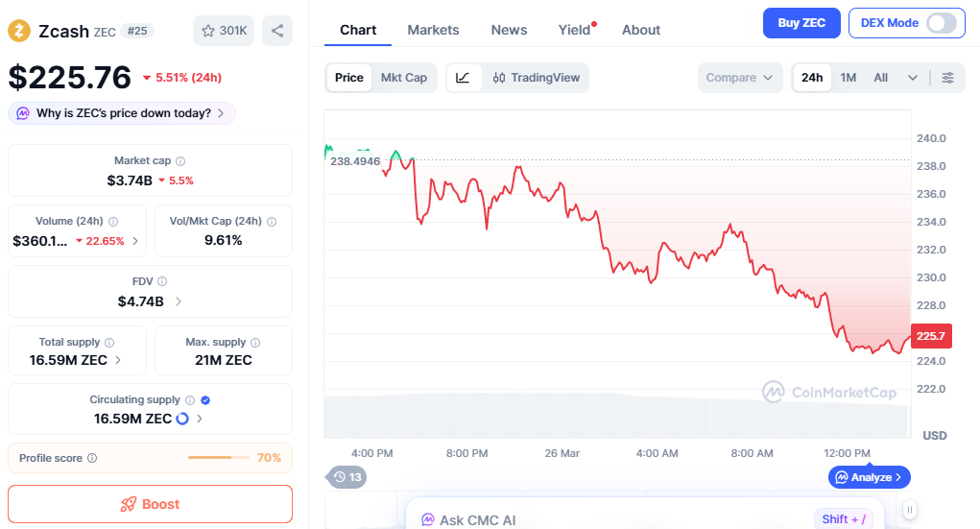Click the FDV info icon
The width and height of the screenshot is (980, 529).
[162, 281]
